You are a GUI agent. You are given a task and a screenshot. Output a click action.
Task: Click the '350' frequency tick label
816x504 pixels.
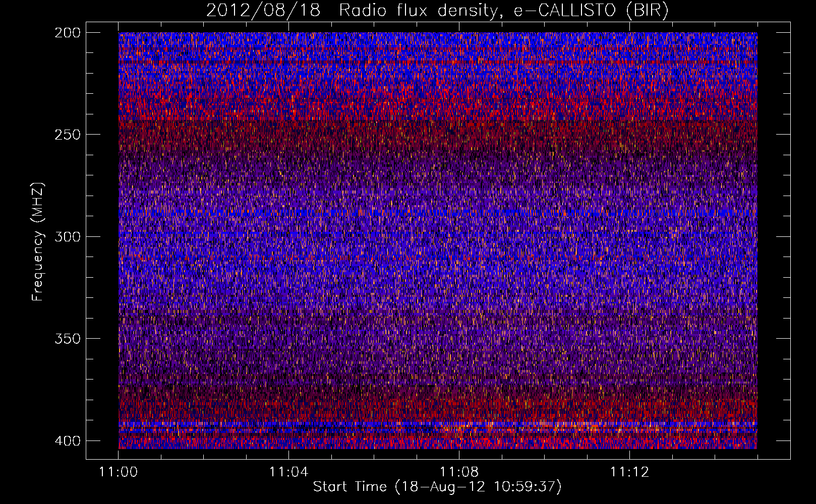(x=67, y=338)
